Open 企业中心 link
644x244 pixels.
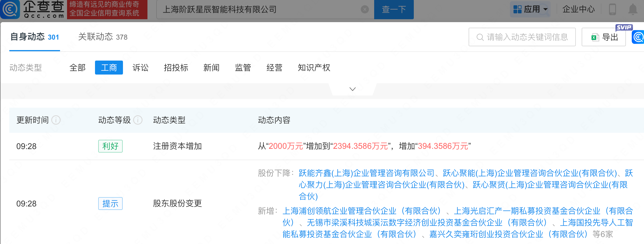coord(578,9)
